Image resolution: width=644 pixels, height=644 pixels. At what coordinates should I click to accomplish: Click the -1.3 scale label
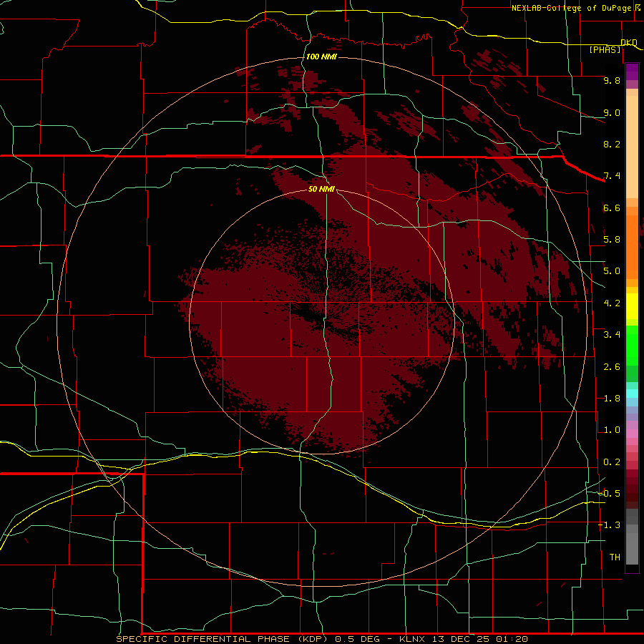[x=609, y=525]
